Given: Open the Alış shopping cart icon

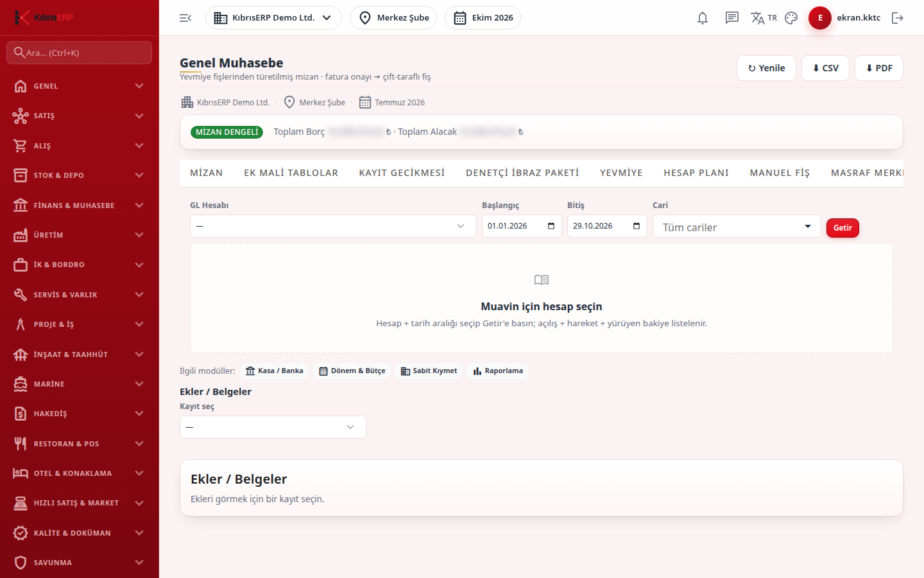Looking at the screenshot, I should tap(21, 146).
